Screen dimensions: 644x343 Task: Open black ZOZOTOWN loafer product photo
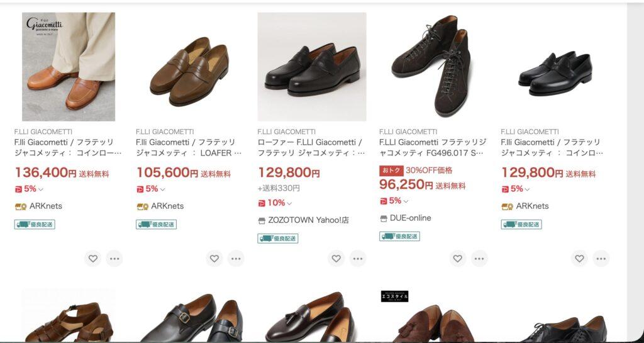312,67
